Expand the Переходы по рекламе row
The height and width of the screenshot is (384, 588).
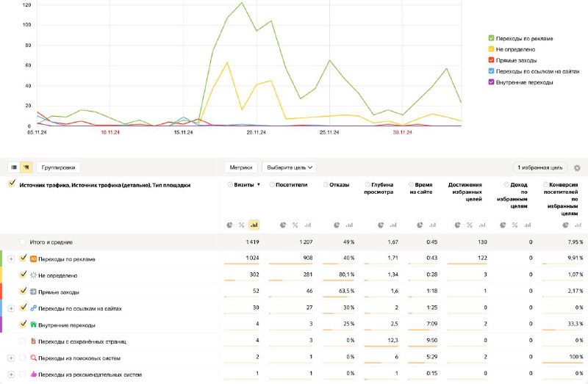[x=11, y=258]
